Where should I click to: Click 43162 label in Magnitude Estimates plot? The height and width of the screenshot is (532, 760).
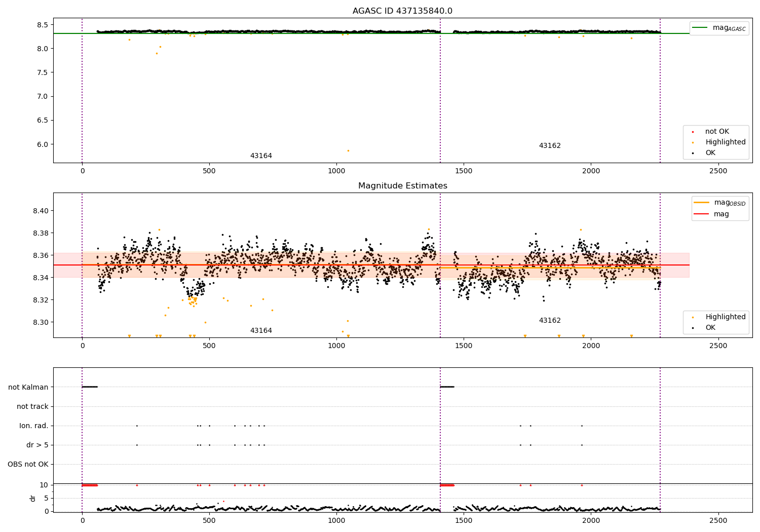pyautogui.click(x=550, y=321)
